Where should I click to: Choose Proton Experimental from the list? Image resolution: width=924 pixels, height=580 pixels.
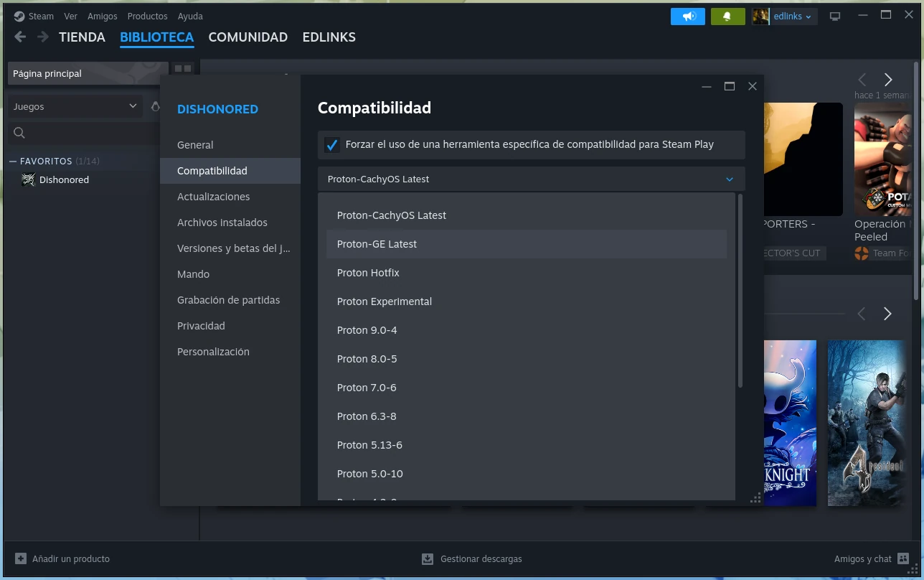(x=527, y=301)
